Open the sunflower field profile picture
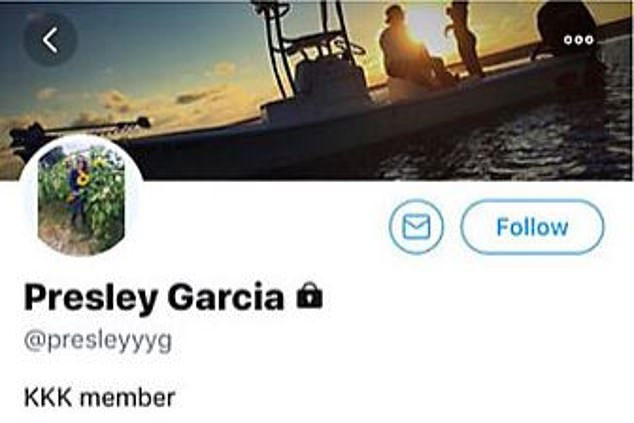The image size is (634, 423). pyautogui.click(x=81, y=198)
